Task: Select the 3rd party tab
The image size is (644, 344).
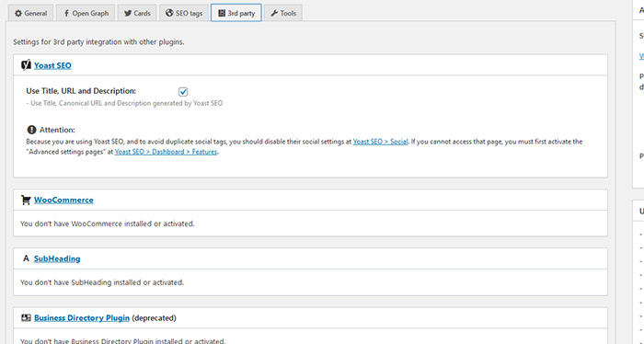Action: point(236,13)
